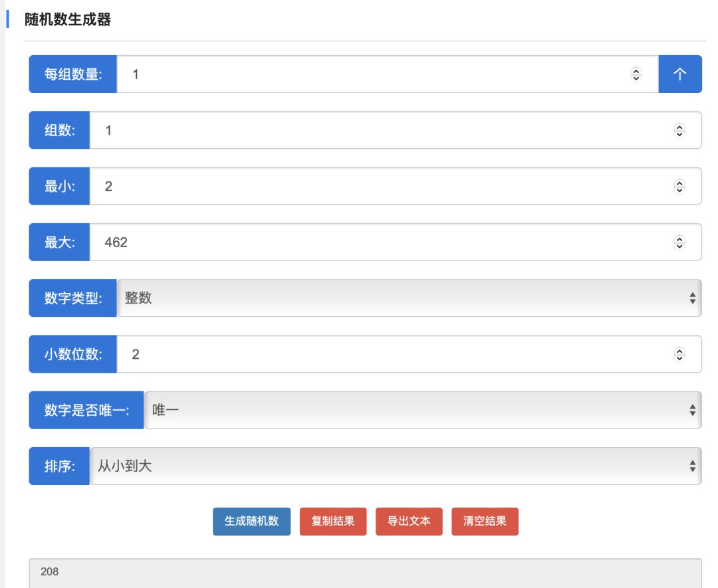
Task: Click the stepper arrows in 小数位数 field
Action: click(x=679, y=354)
